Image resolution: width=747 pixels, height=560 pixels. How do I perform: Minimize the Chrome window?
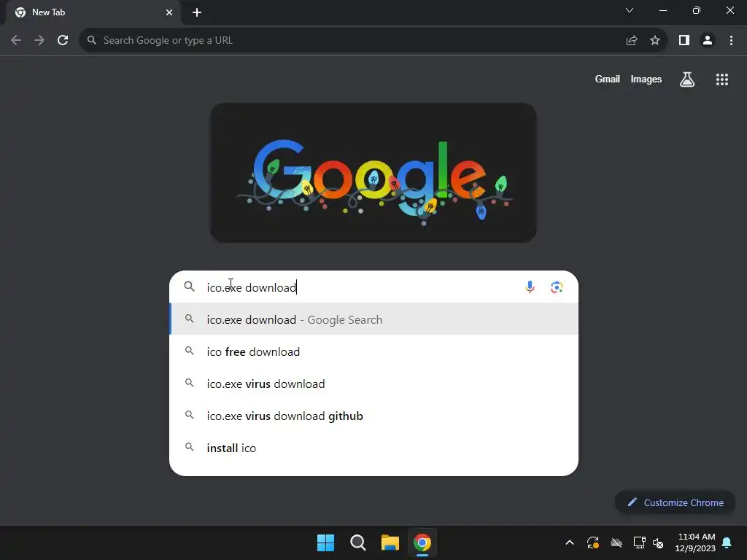[x=663, y=10]
